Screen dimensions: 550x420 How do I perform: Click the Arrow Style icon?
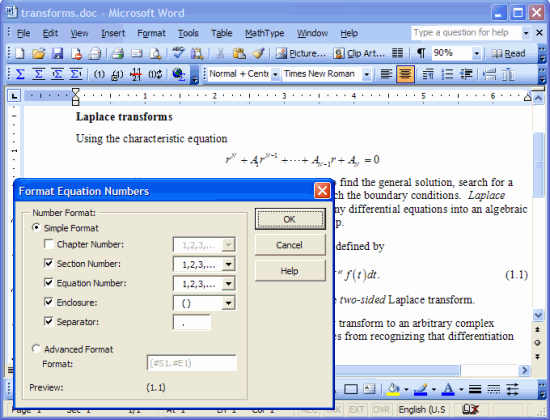(x=512, y=389)
